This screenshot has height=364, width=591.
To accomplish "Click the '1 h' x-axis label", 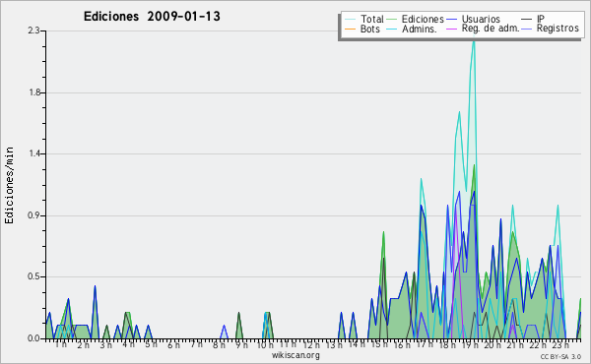I will tap(61, 344).
